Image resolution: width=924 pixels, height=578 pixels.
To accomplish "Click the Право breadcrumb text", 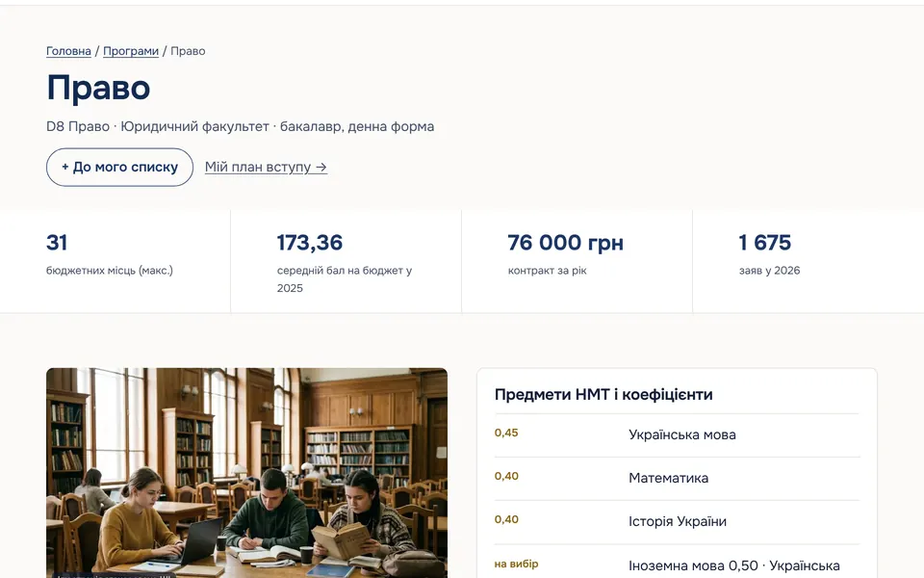I will pos(188,51).
